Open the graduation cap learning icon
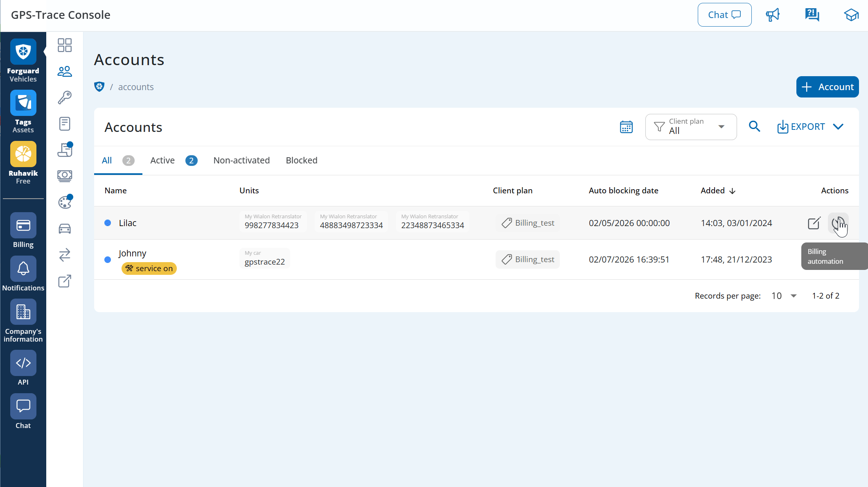868x487 pixels. (x=851, y=15)
